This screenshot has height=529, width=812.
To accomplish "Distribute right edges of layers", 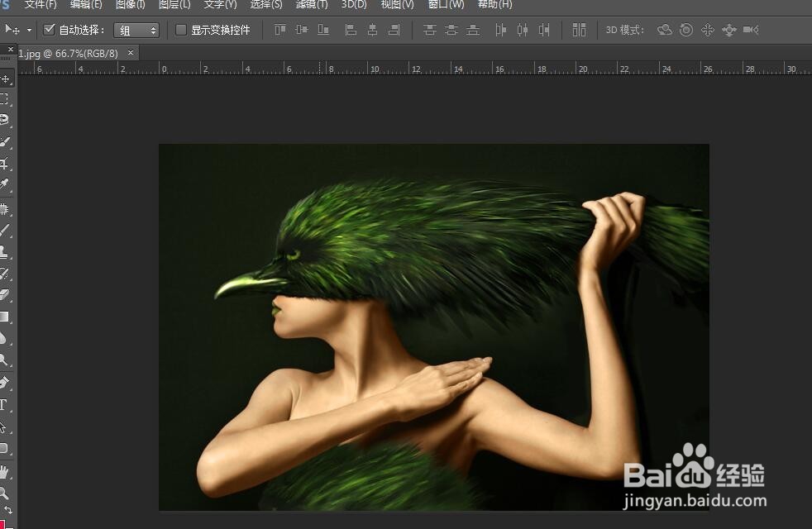I will point(544,30).
